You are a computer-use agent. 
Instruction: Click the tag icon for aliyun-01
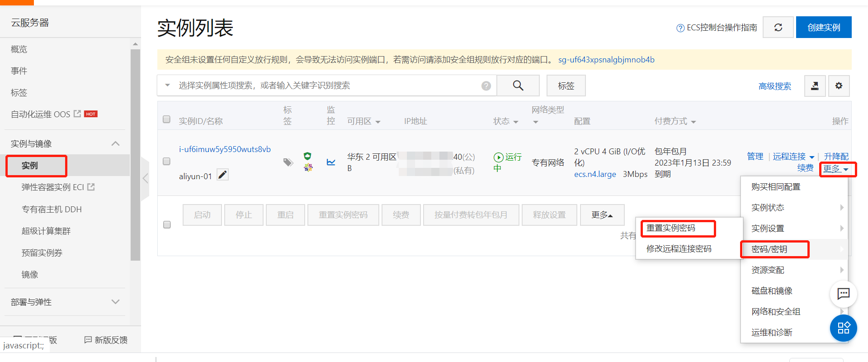pos(288,162)
